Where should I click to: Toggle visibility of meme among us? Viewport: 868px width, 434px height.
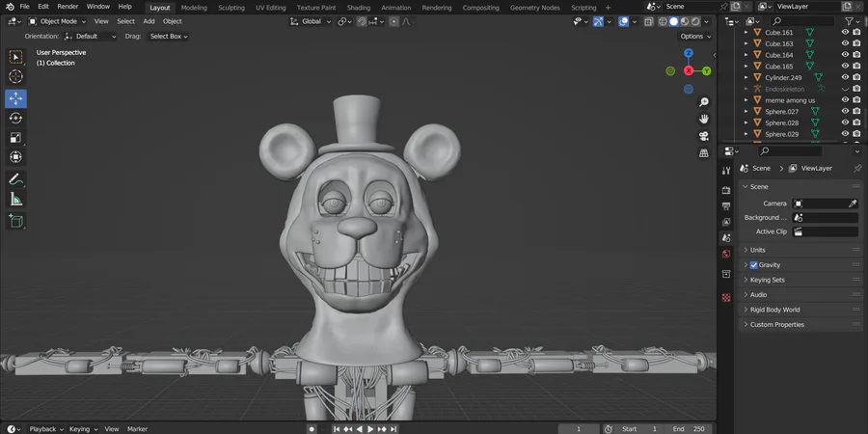(845, 100)
